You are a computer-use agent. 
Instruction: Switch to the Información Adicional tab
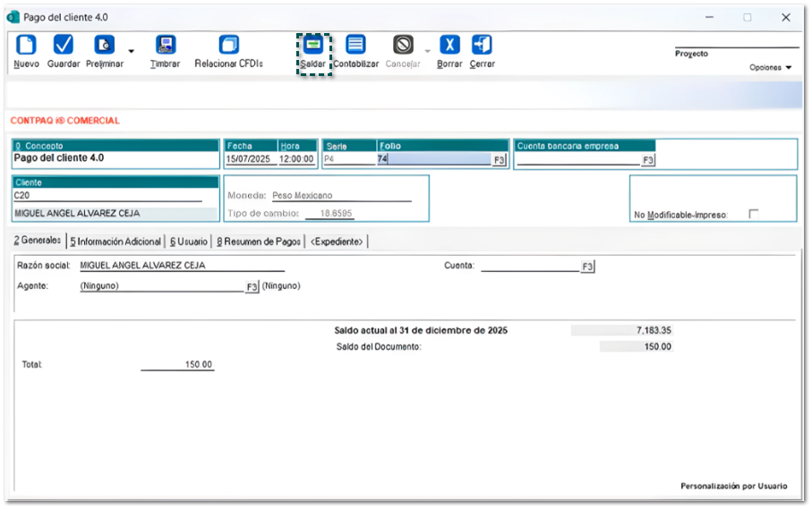pos(115,242)
